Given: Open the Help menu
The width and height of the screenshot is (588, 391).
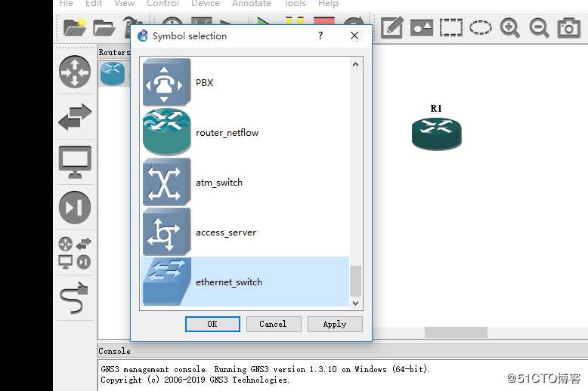Looking at the screenshot, I should (x=328, y=3).
